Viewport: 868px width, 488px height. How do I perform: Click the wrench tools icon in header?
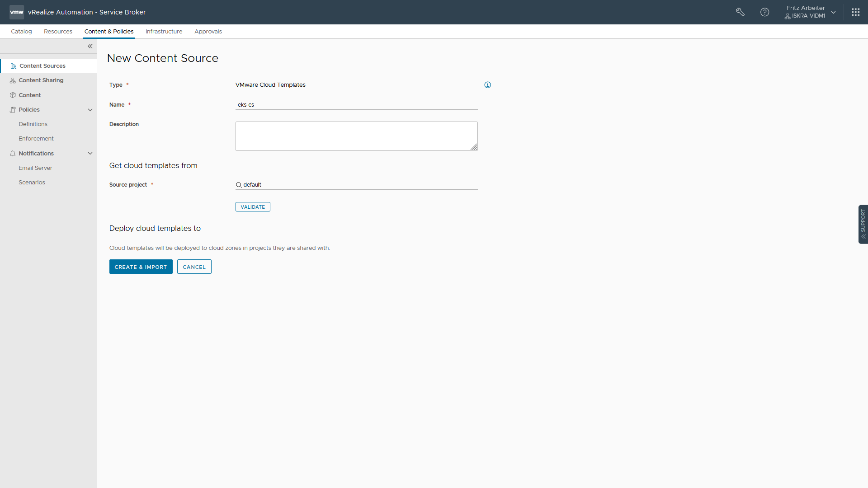(x=740, y=12)
